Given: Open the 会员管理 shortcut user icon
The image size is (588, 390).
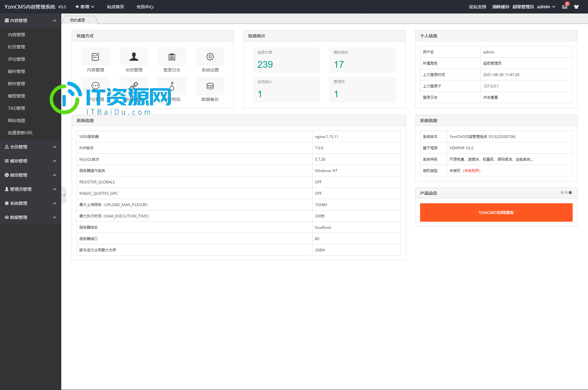Looking at the screenshot, I should pyautogui.click(x=134, y=57).
